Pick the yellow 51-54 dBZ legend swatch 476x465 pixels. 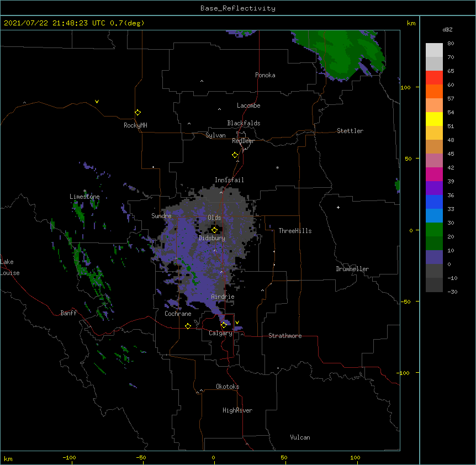click(434, 119)
